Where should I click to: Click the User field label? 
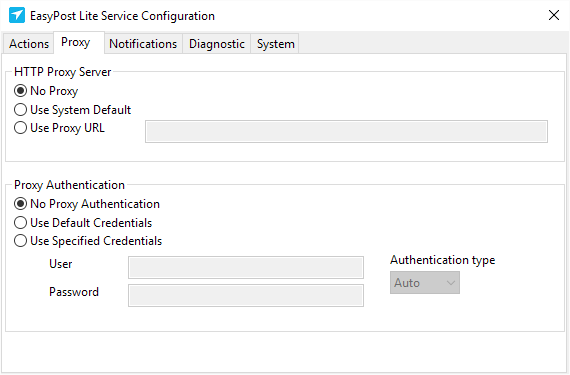61,264
